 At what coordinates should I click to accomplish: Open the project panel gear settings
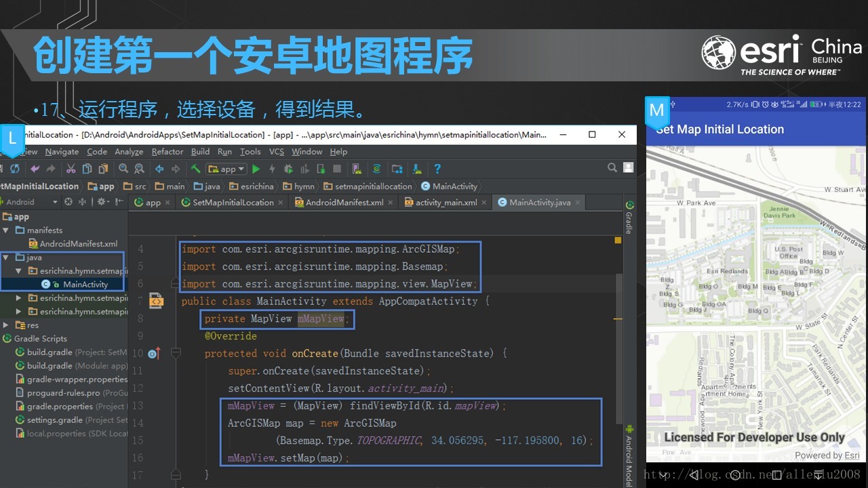(102, 202)
